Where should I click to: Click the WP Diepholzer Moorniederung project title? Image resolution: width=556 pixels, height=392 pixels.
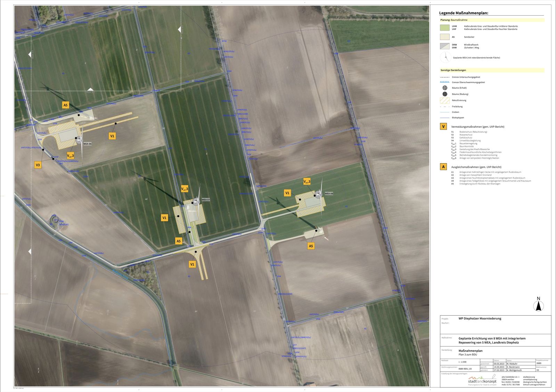tap(480, 318)
